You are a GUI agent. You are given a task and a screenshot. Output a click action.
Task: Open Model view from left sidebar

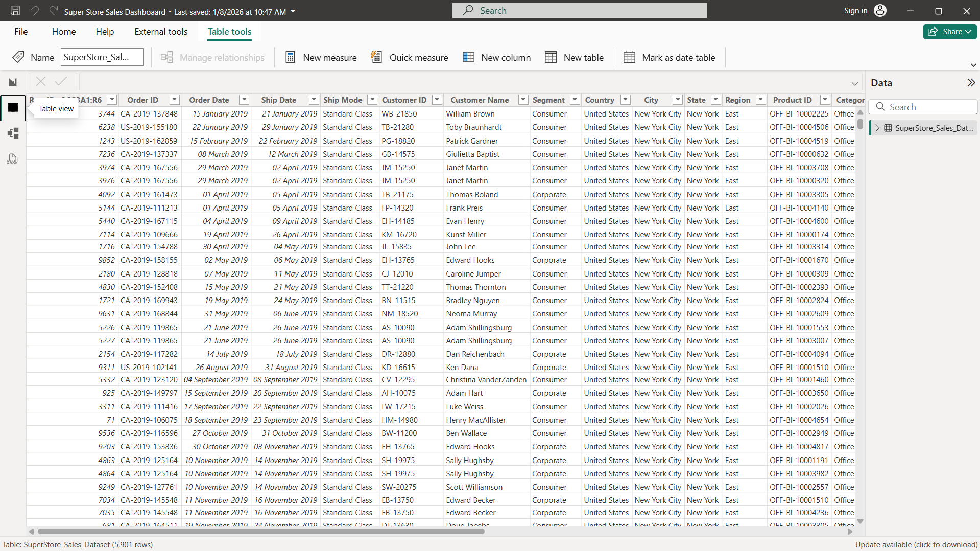point(13,133)
